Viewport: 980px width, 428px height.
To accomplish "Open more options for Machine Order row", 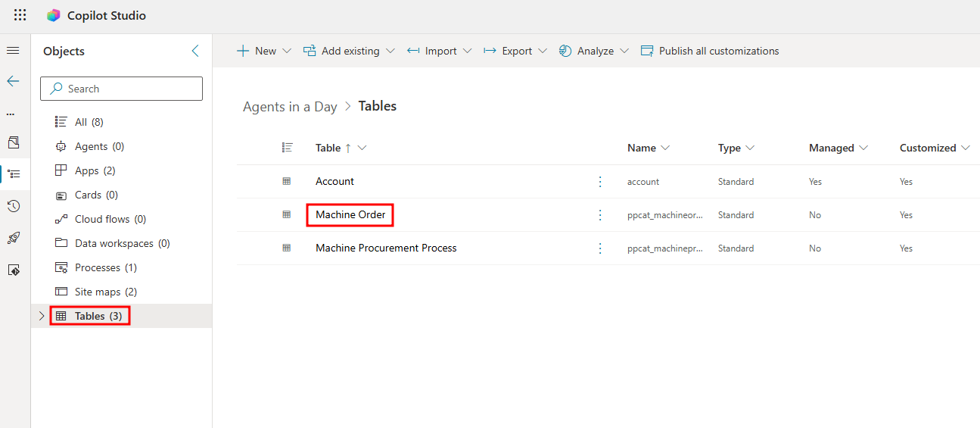I will click(600, 215).
